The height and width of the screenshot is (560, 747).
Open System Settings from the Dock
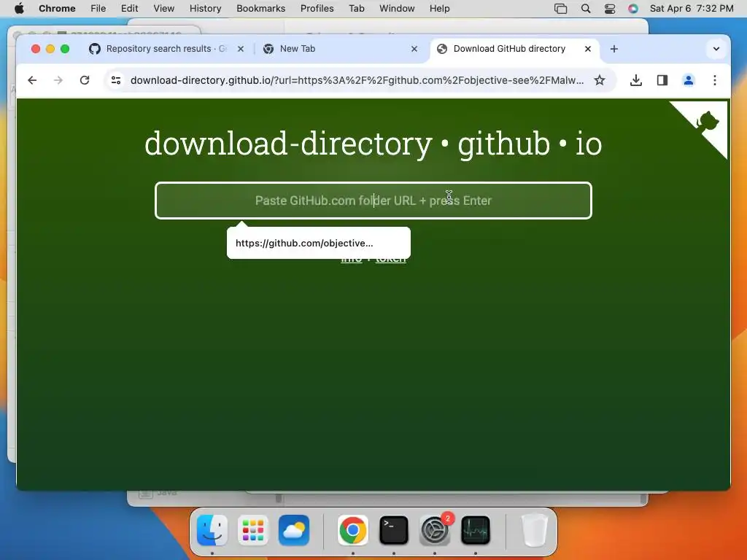pos(435,530)
